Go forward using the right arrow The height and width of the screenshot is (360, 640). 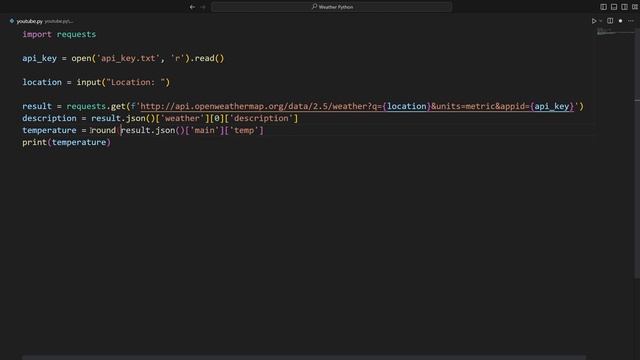203,7
